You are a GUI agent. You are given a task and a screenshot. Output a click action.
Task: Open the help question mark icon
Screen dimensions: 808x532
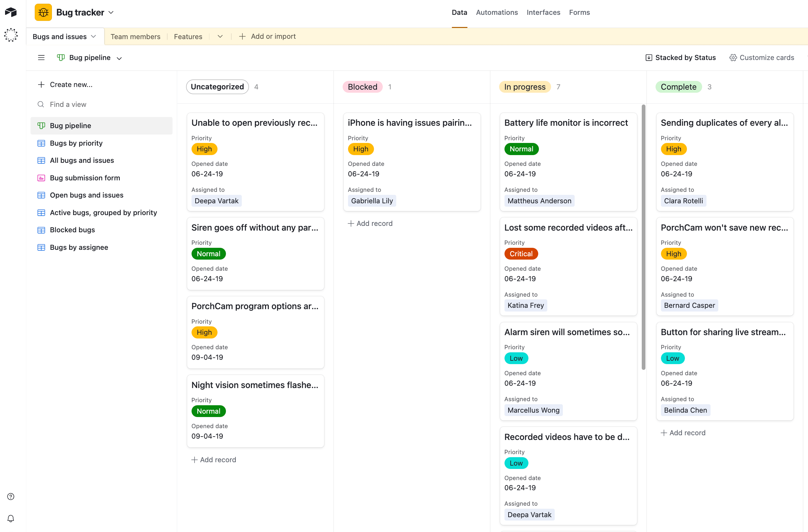tap(10, 496)
